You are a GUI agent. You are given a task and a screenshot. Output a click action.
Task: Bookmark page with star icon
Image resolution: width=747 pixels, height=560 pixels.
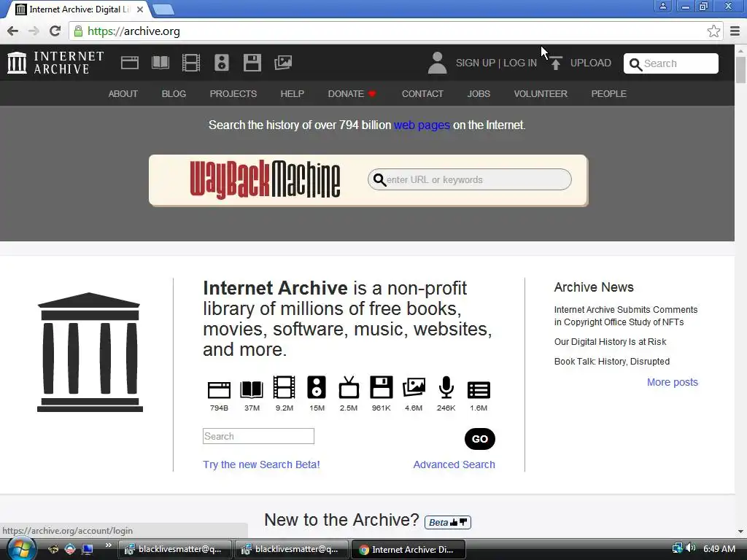(713, 31)
